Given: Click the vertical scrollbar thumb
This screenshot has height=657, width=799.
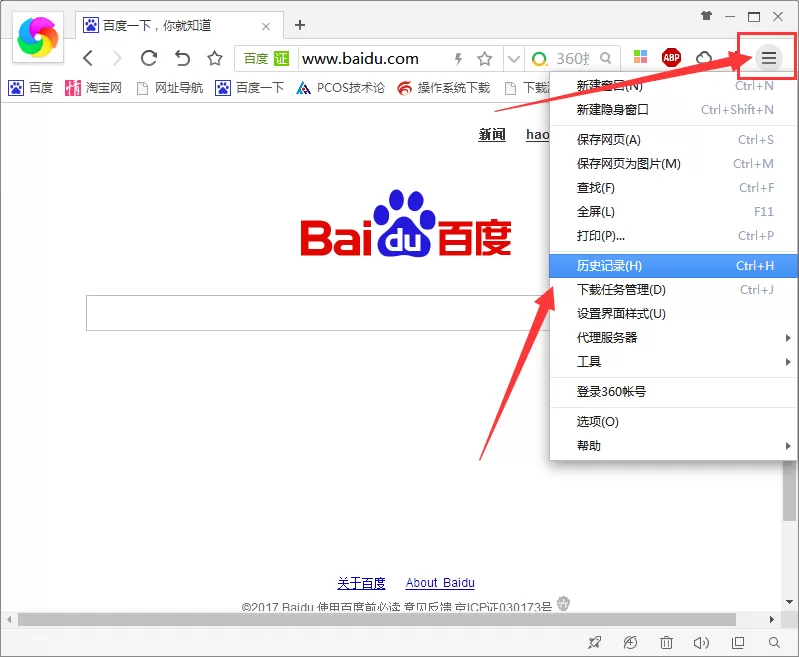Looking at the screenshot, I should [789, 490].
